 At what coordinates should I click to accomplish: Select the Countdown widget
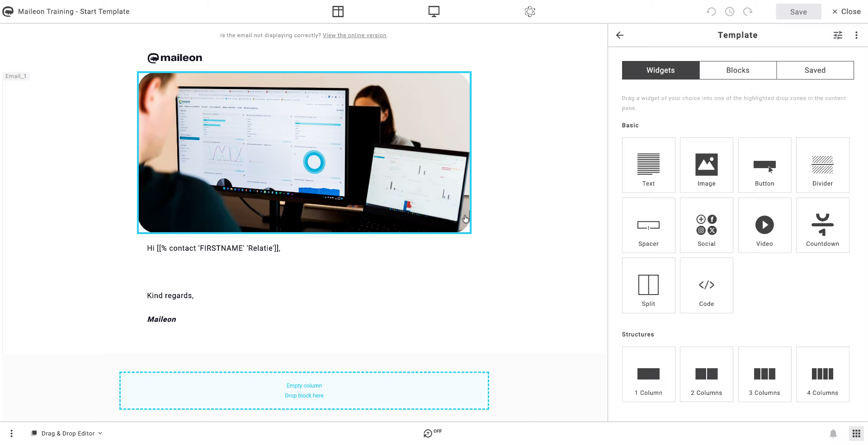(822, 225)
